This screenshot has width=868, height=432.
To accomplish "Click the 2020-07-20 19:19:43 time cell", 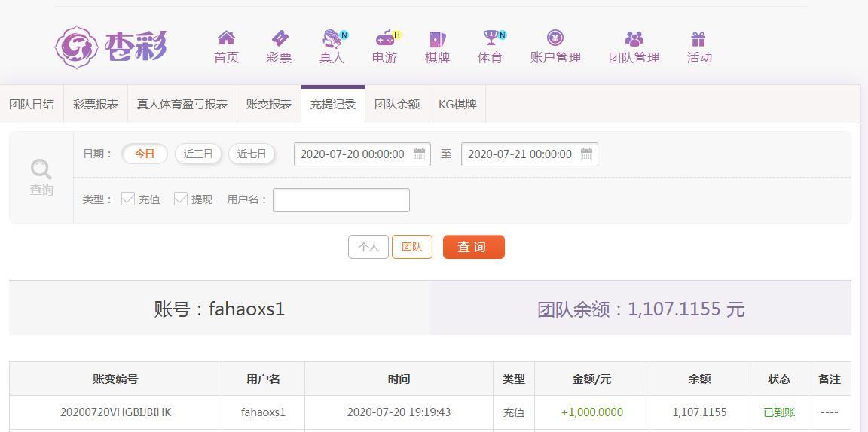I will (399, 412).
